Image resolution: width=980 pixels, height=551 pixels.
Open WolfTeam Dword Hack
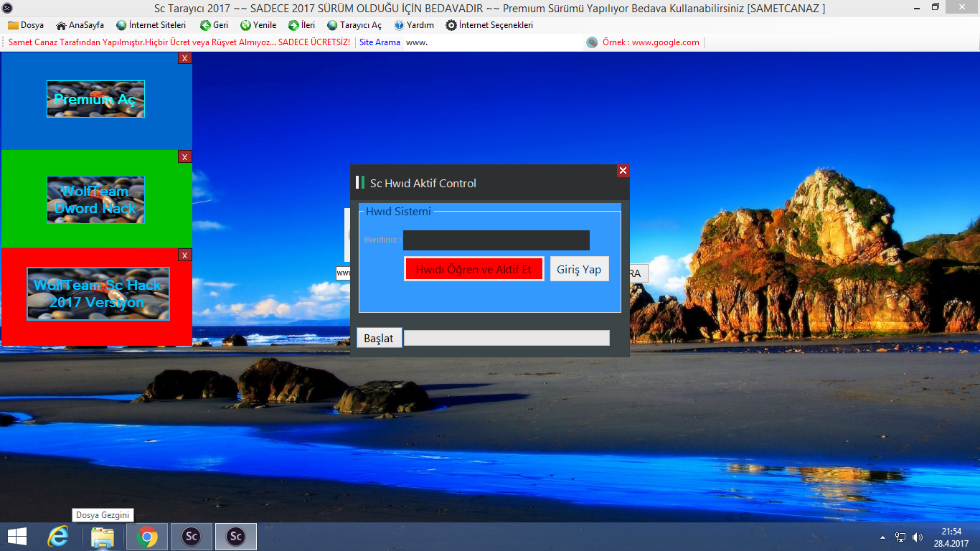(95, 199)
